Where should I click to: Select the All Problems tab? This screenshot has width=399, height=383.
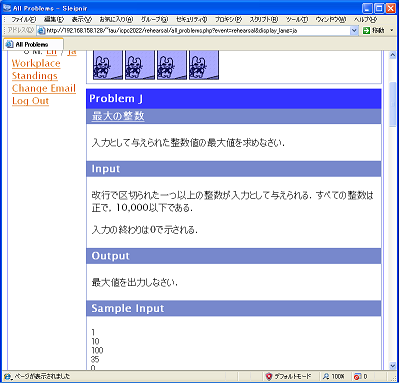[x=33, y=44]
